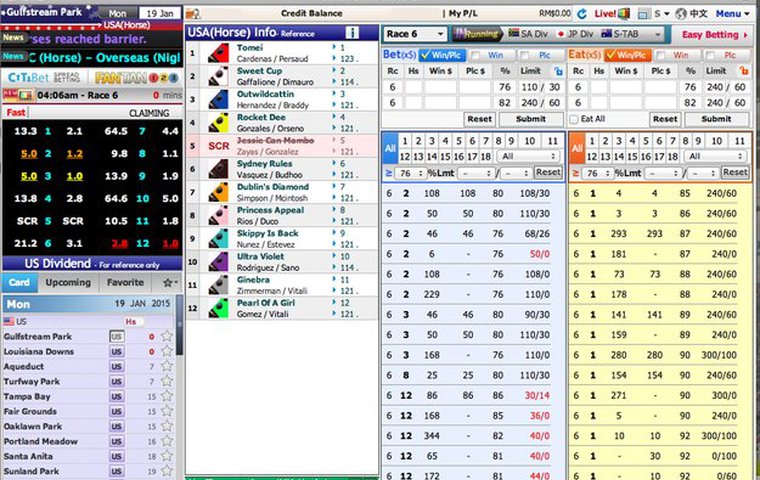This screenshot has height=480, width=760.
Task: Open the 76 percent dropdown in Bet filter
Action: [x=411, y=173]
